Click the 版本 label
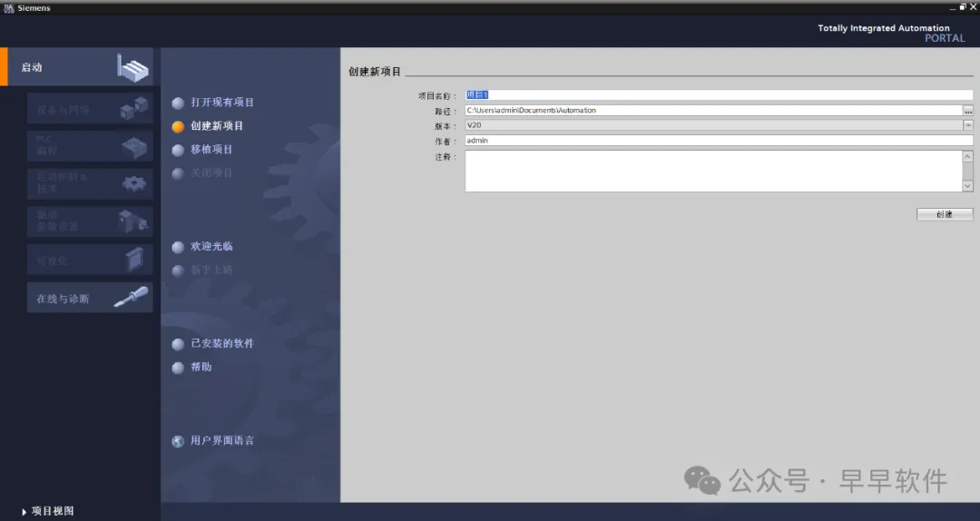Viewport: 980px width, 521px height. 445,126
